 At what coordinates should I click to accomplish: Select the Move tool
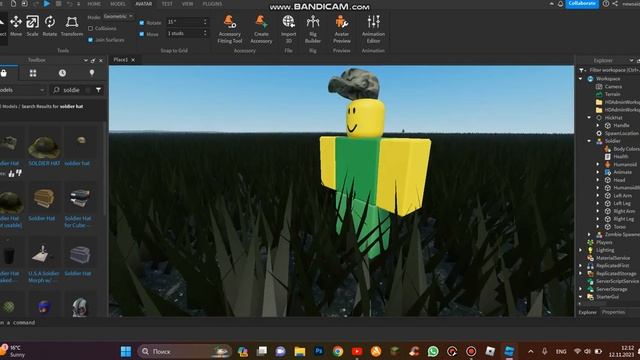coord(16,26)
